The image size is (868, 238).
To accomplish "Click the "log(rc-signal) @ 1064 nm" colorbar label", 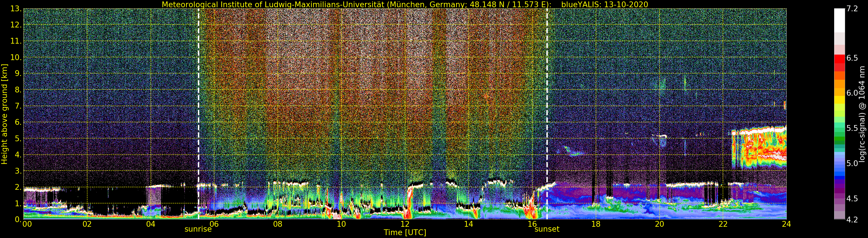I will click(862, 114).
